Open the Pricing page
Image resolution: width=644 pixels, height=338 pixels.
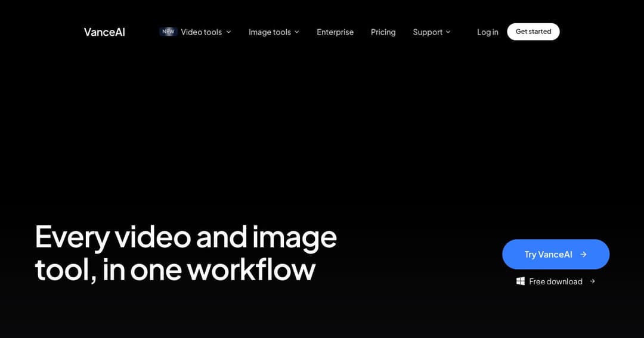pyautogui.click(x=383, y=32)
